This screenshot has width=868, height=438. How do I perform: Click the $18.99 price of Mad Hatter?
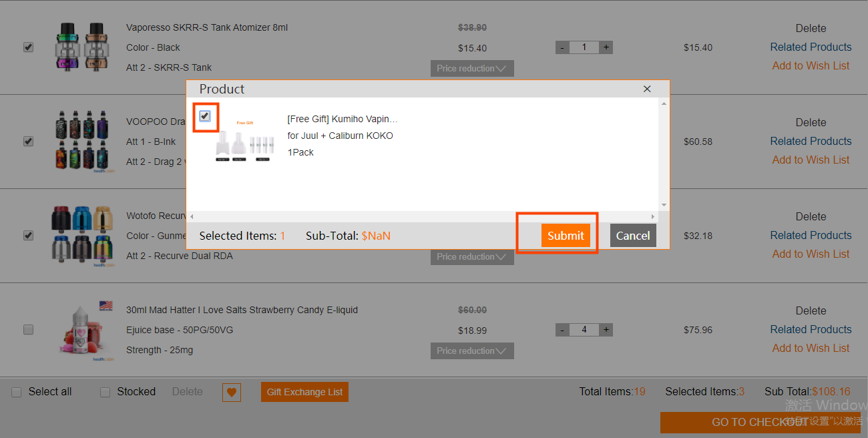click(472, 331)
